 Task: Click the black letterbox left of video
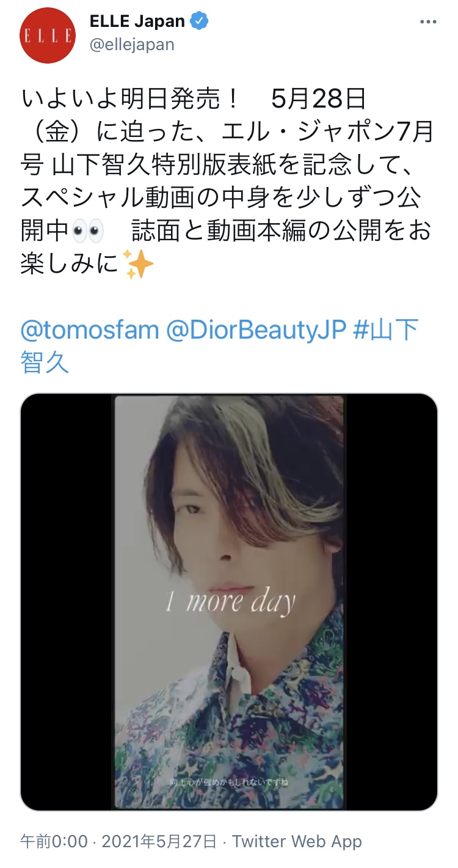tap(68, 602)
